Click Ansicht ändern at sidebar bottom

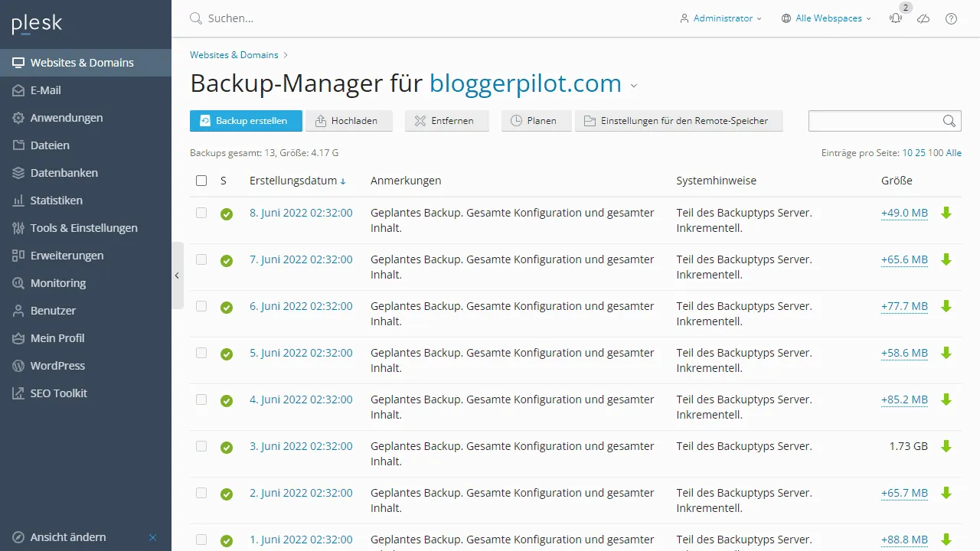[68, 537]
